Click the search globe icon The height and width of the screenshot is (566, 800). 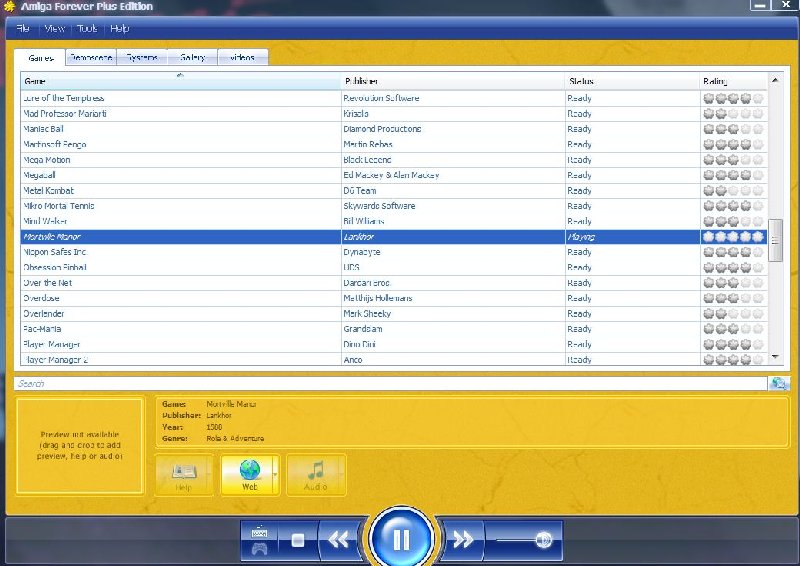[x=779, y=383]
